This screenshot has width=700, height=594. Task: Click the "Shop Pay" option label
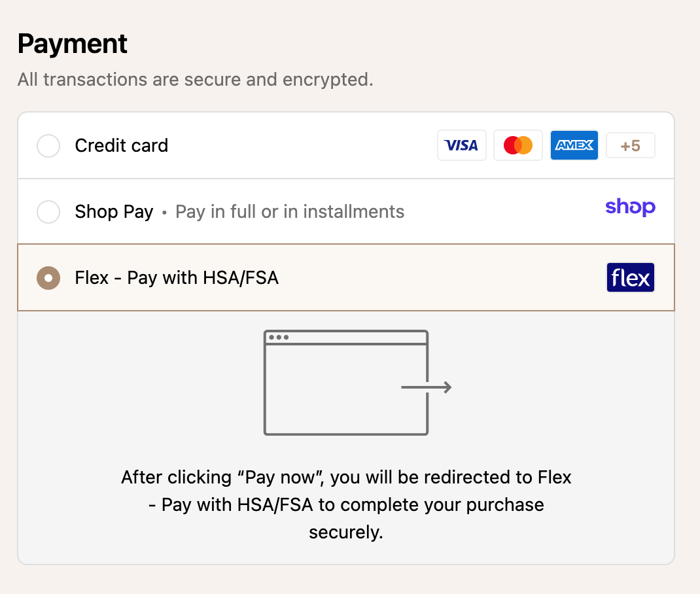(x=114, y=212)
